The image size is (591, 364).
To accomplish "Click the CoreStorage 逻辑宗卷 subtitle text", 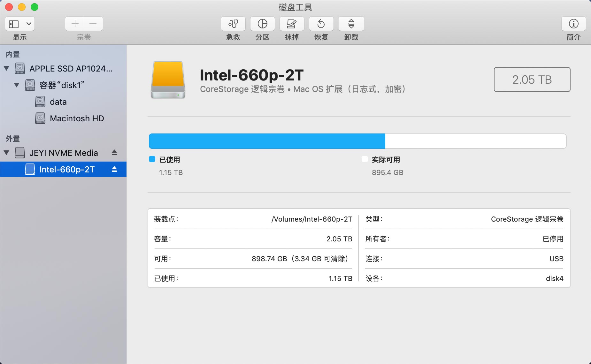I will coord(242,89).
